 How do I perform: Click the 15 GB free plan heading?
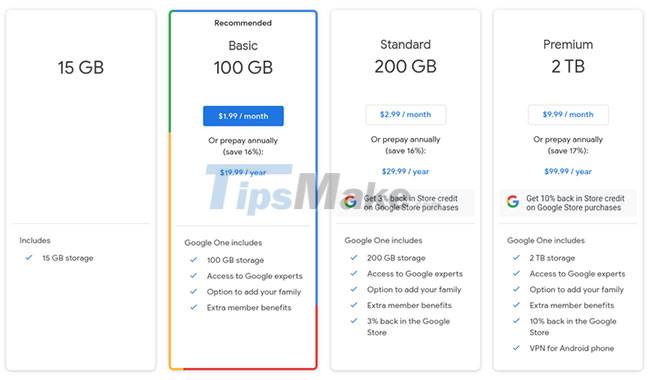point(81,68)
